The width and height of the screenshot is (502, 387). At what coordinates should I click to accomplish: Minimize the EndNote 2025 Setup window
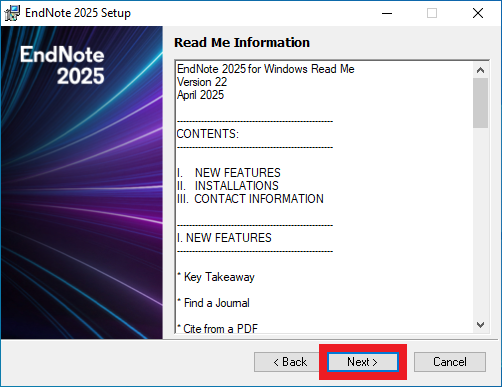387,13
